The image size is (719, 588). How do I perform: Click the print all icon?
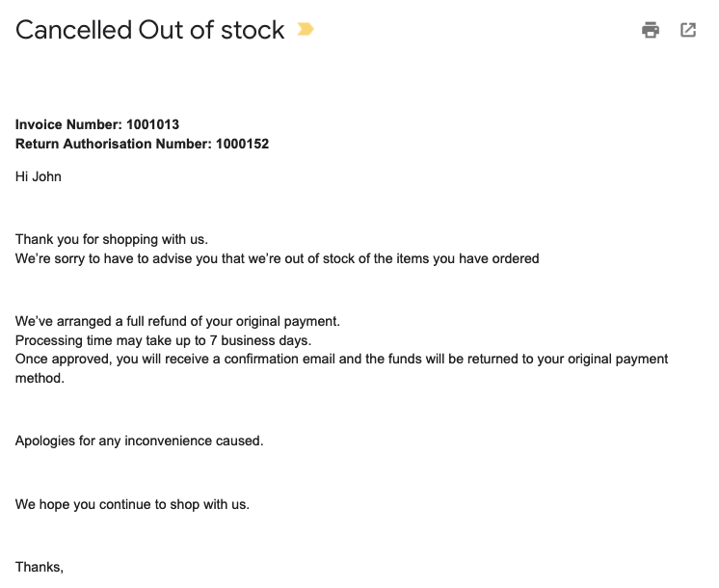point(651,30)
